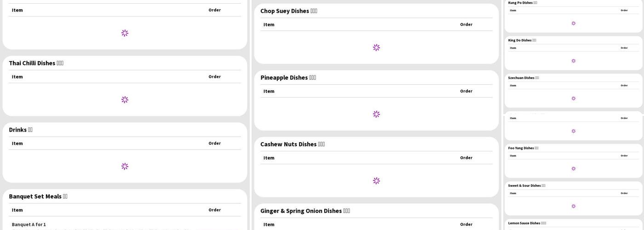The height and width of the screenshot is (230, 644).
Task: Click the King Do Dishes loading spinner
Action: click(x=573, y=61)
